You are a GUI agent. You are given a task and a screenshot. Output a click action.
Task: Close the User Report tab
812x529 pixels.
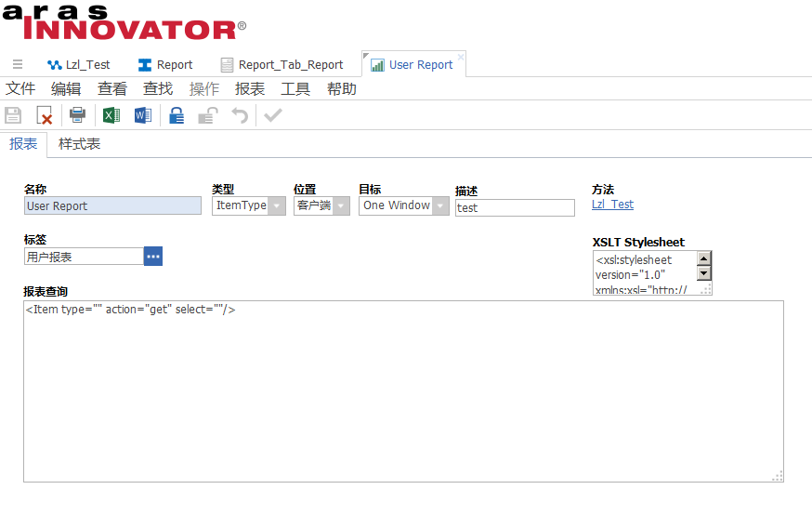[461, 57]
